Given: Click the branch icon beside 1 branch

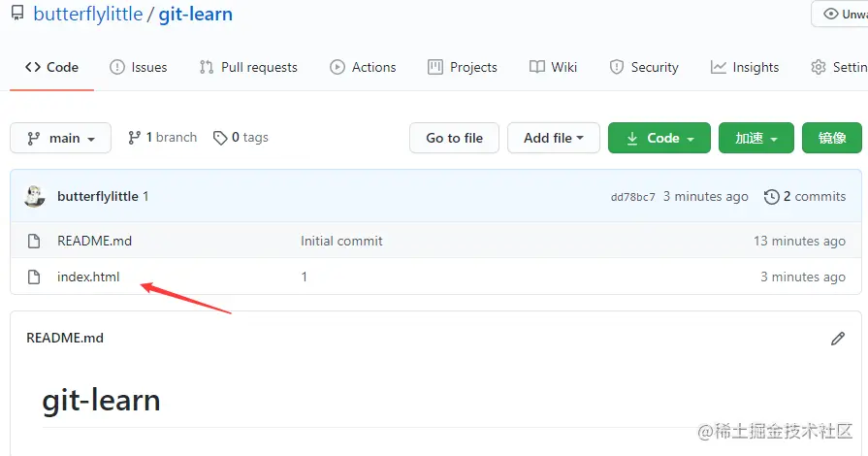Looking at the screenshot, I should [x=134, y=138].
